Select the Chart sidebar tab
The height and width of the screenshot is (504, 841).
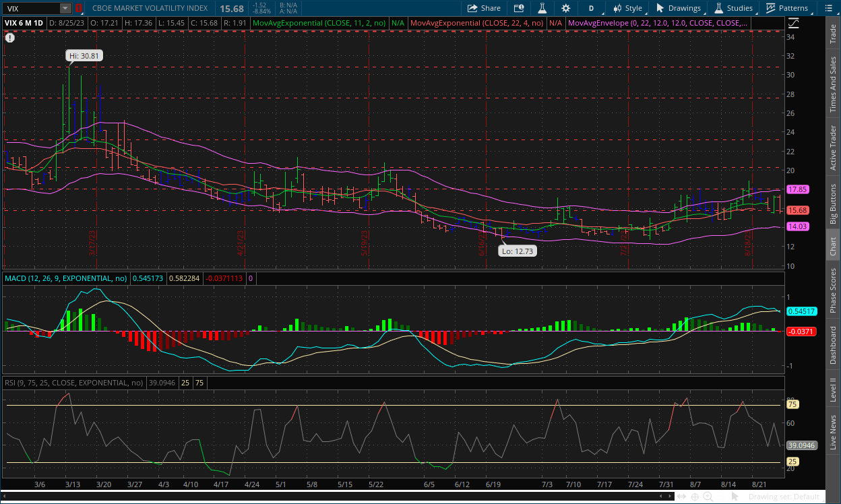(834, 245)
